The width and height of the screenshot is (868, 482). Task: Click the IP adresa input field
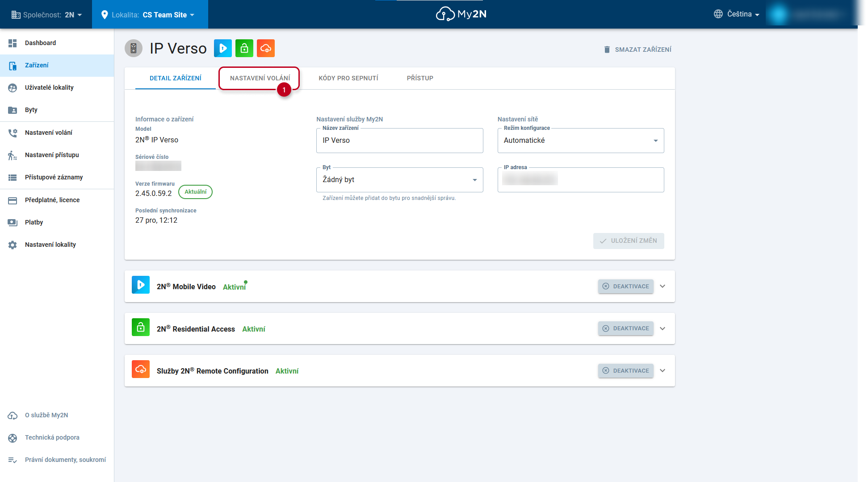tap(581, 180)
